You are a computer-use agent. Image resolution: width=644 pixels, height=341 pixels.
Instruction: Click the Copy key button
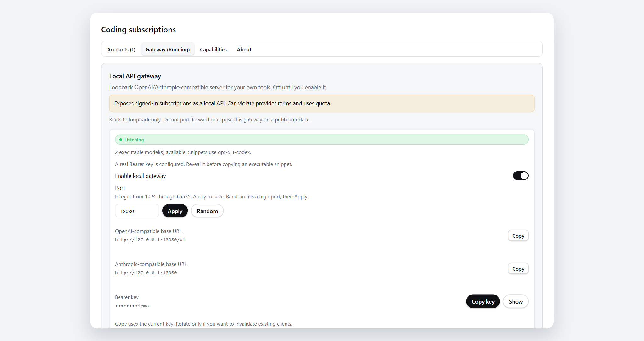[483, 301]
